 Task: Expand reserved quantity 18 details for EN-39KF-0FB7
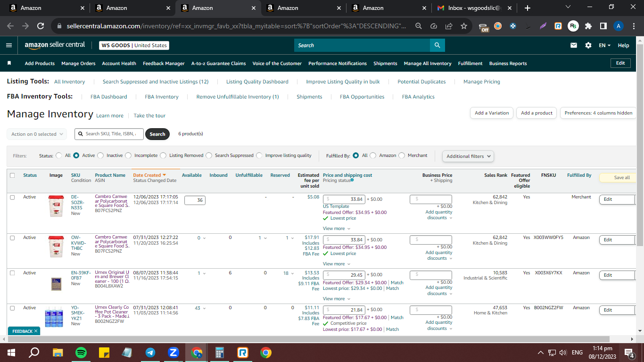pyautogui.click(x=288, y=273)
